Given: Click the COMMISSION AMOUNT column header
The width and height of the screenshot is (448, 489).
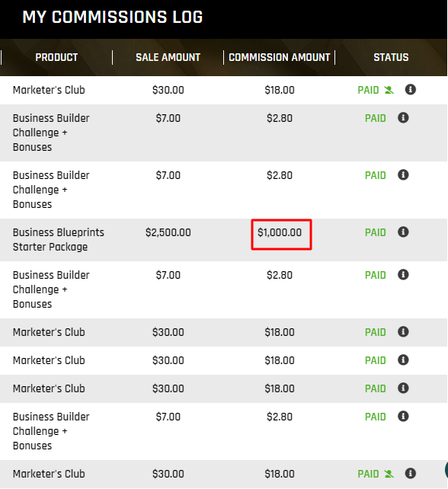Looking at the screenshot, I should tap(279, 57).
